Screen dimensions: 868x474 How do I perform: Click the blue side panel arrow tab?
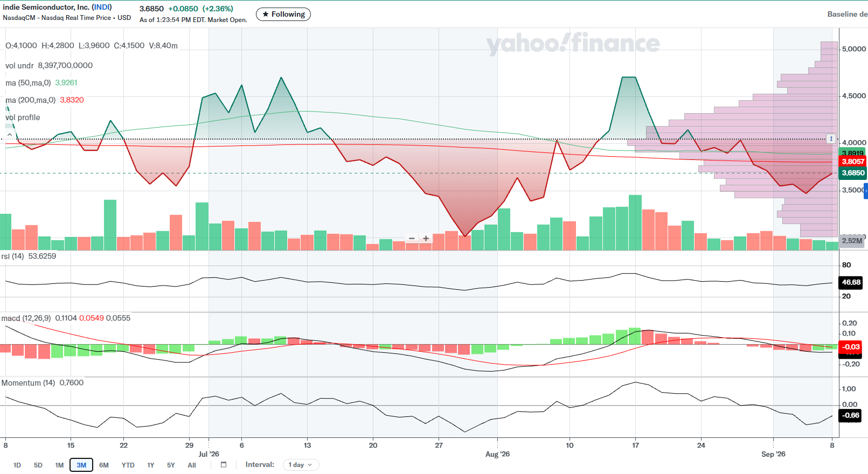click(x=865, y=191)
